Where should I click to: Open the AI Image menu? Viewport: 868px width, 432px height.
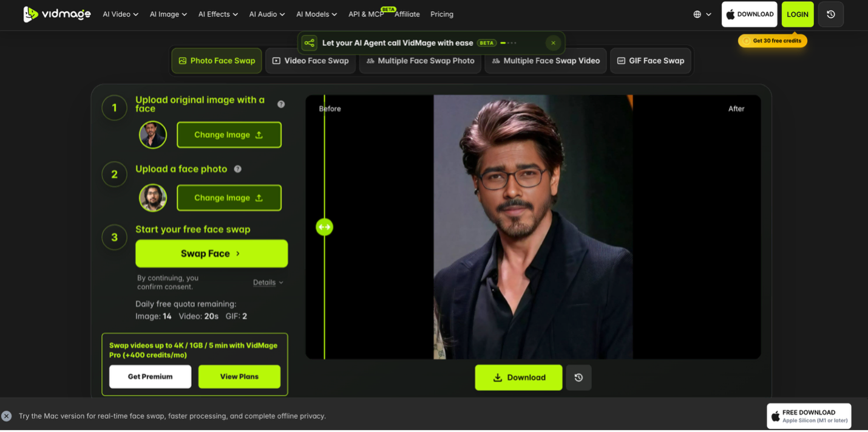click(168, 14)
